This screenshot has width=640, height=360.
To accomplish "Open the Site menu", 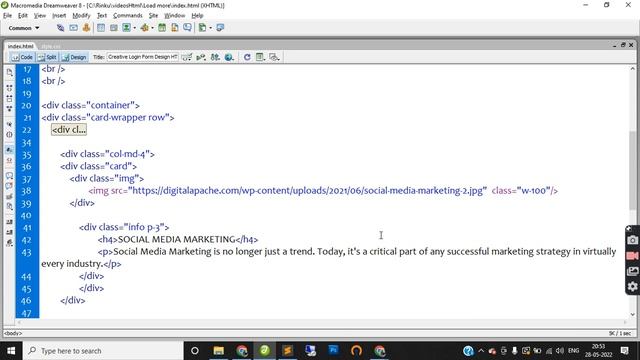I will (x=153, y=15).
